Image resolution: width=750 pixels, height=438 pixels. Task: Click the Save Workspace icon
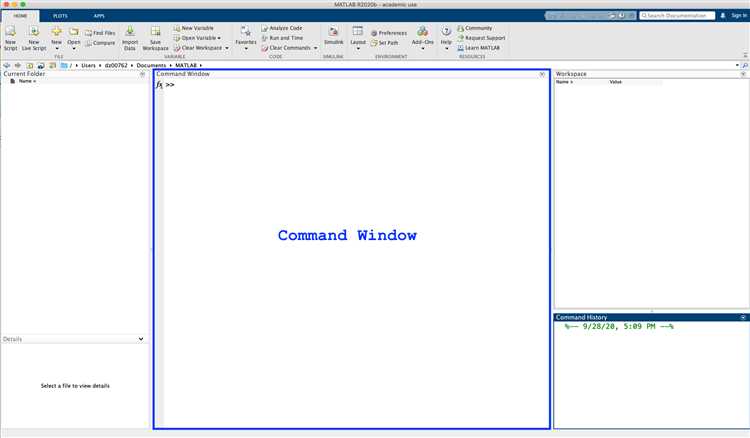[155, 32]
